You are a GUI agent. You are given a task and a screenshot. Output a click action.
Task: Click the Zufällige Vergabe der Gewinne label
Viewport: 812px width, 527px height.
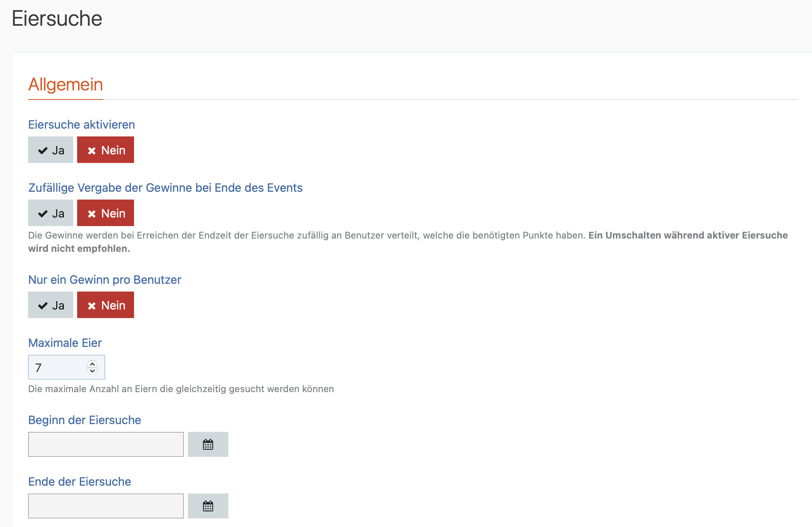pos(165,188)
